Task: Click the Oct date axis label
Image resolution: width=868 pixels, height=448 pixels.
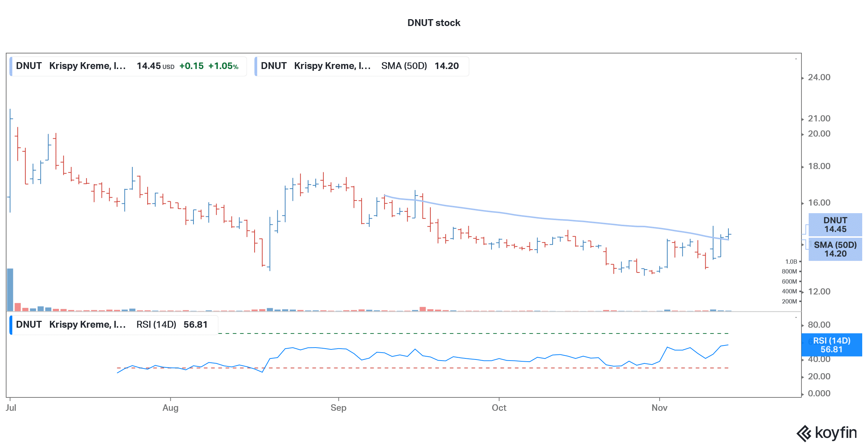Action: (499, 408)
